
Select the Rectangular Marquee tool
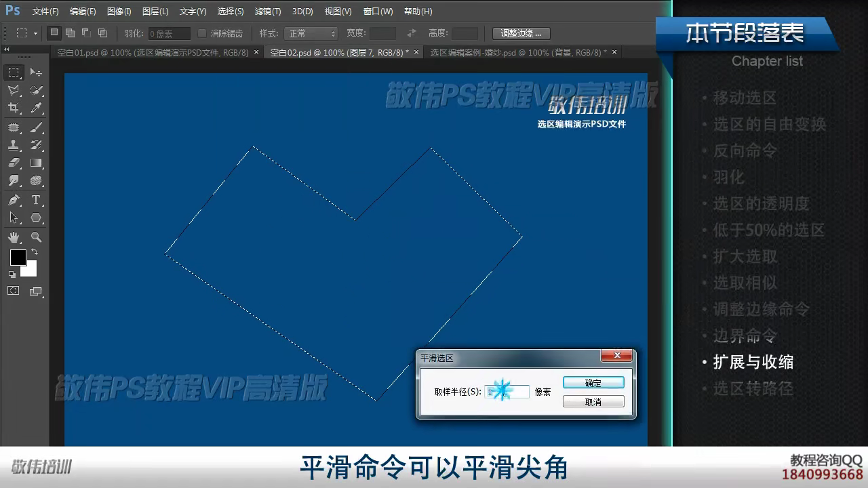[x=14, y=73]
